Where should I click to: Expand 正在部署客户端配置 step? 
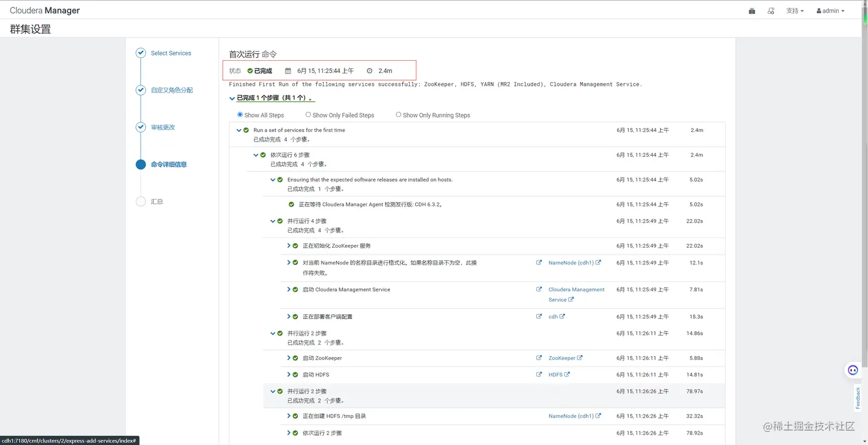(289, 317)
